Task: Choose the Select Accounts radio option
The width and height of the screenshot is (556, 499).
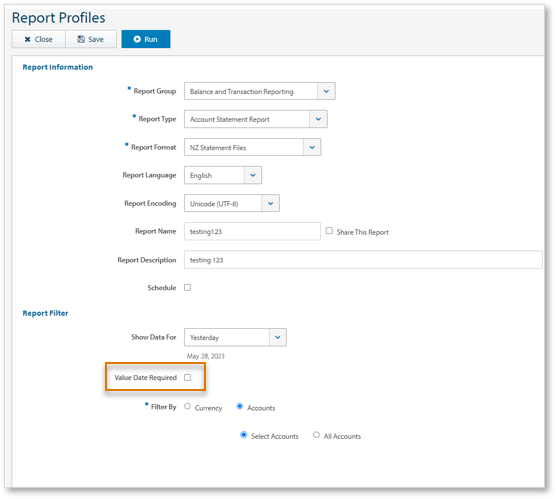Action: (244, 435)
